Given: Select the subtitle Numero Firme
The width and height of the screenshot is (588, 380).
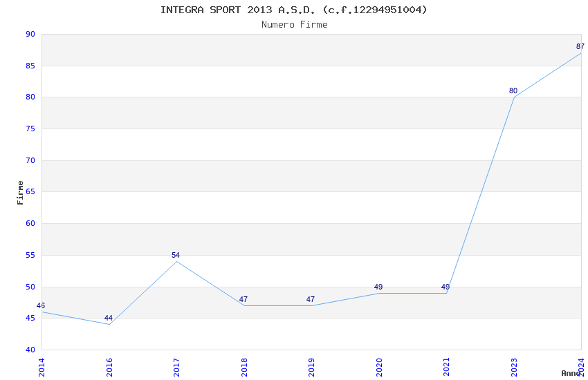Looking at the screenshot, I should click(295, 24).
